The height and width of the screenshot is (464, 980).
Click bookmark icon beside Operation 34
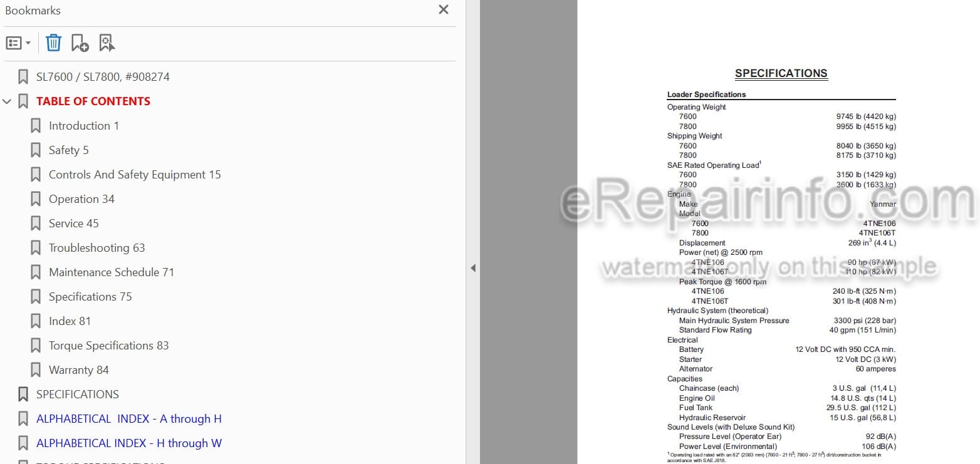coord(36,199)
